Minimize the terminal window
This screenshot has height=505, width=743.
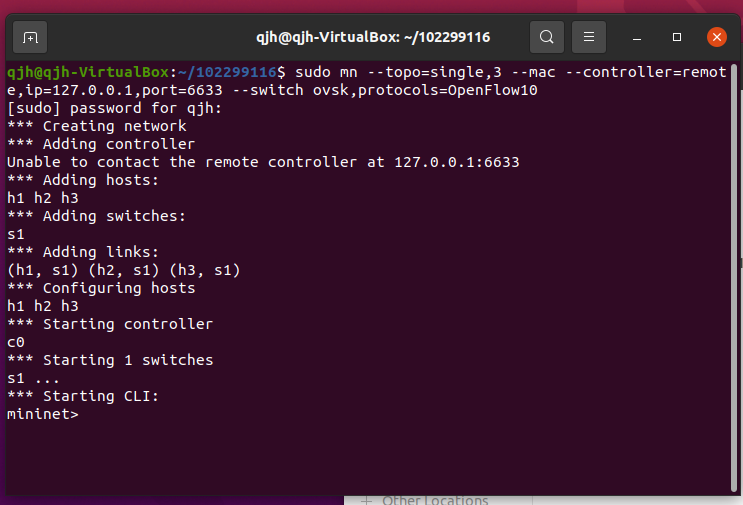pos(638,38)
